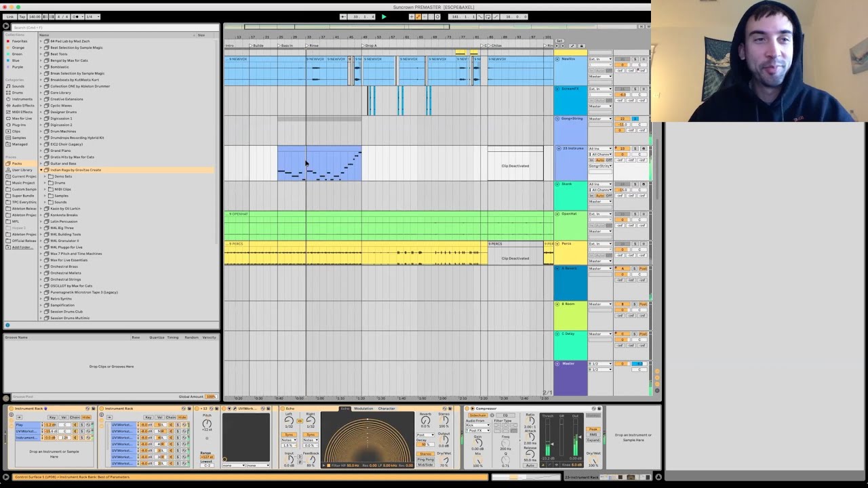This screenshot has height=488, width=868.
Task: Click the Tap tempo button
Action: [22, 17]
